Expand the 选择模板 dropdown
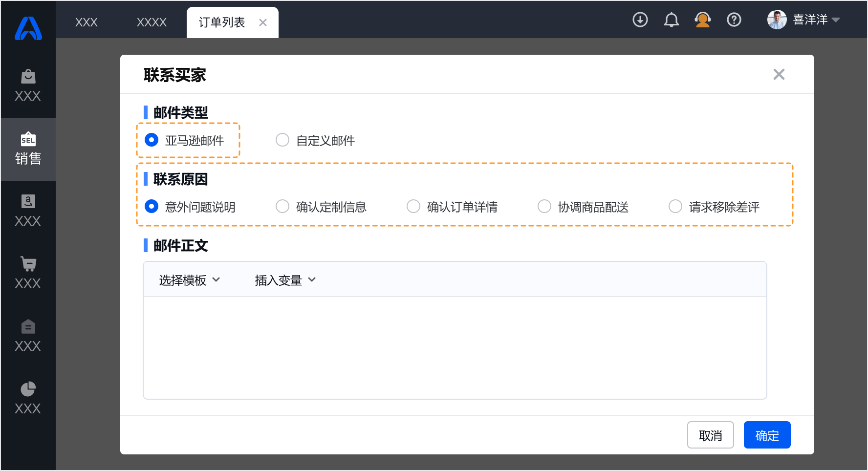Viewport: 868px width, 471px height. click(x=190, y=280)
